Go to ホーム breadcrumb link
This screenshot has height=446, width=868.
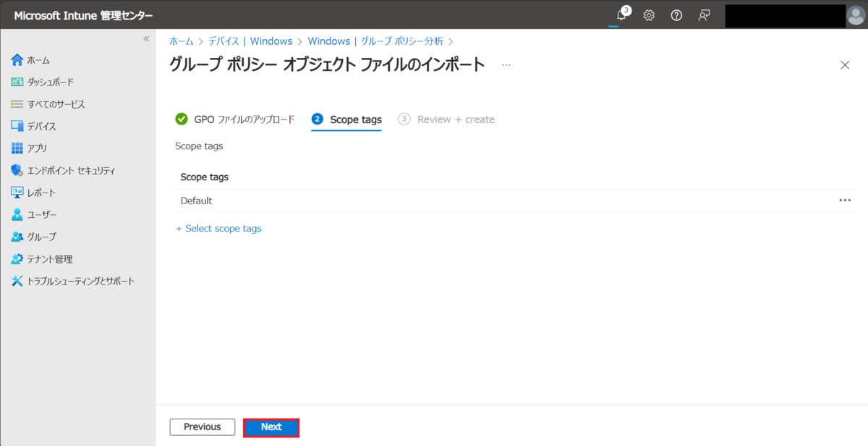(181, 41)
